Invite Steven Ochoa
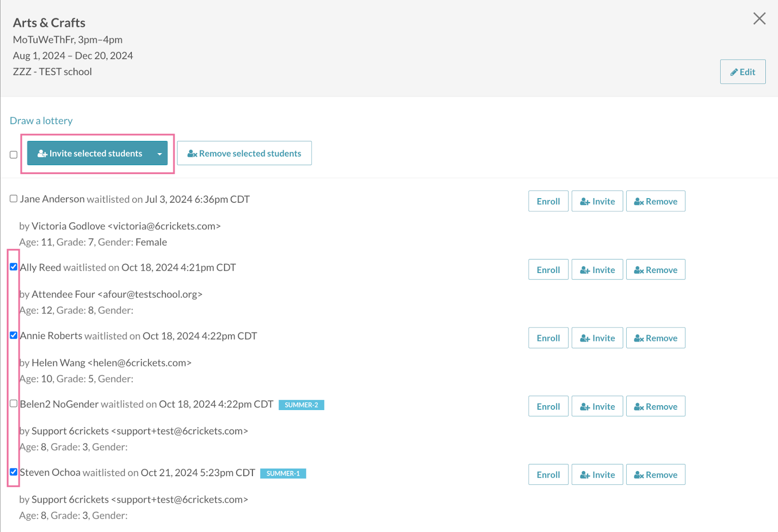The width and height of the screenshot is (778, 532). (x=597, y=475)
